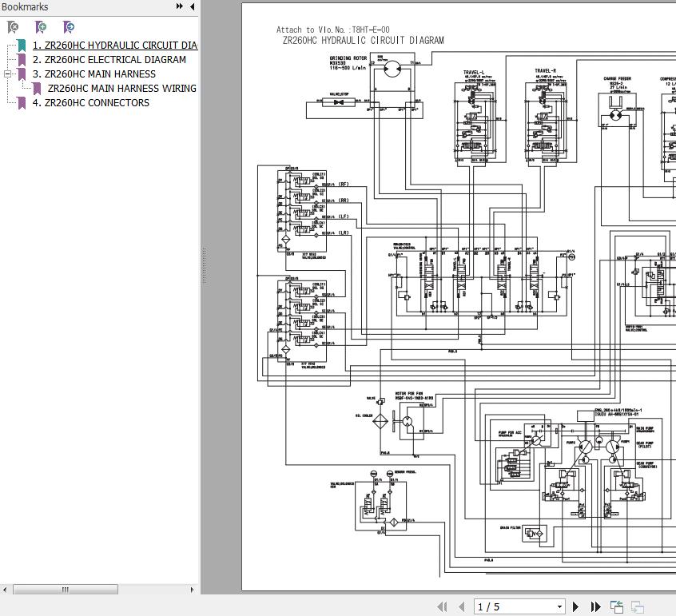
Task: Jump to the last page
Action: click(596, 607)
